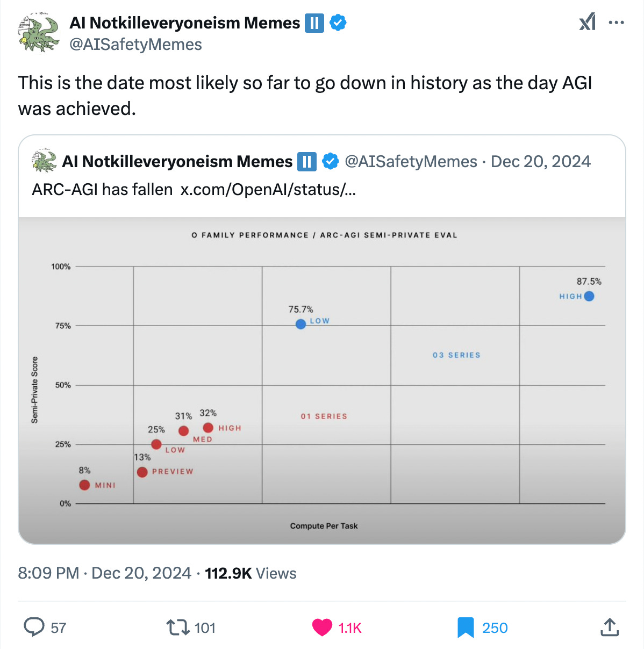
Task: Click the quoted tweet's small avatar
Action: tap(45, 161)
